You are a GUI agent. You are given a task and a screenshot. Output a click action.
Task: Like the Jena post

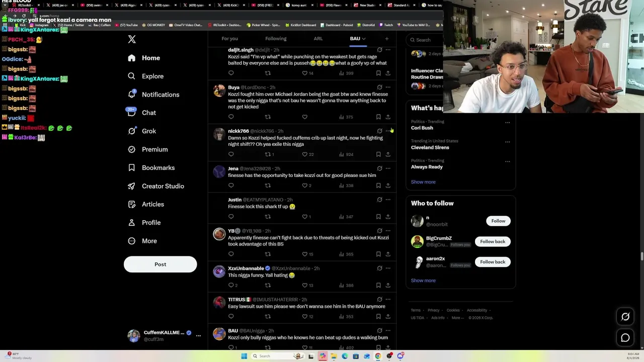(x=305, y=186)
